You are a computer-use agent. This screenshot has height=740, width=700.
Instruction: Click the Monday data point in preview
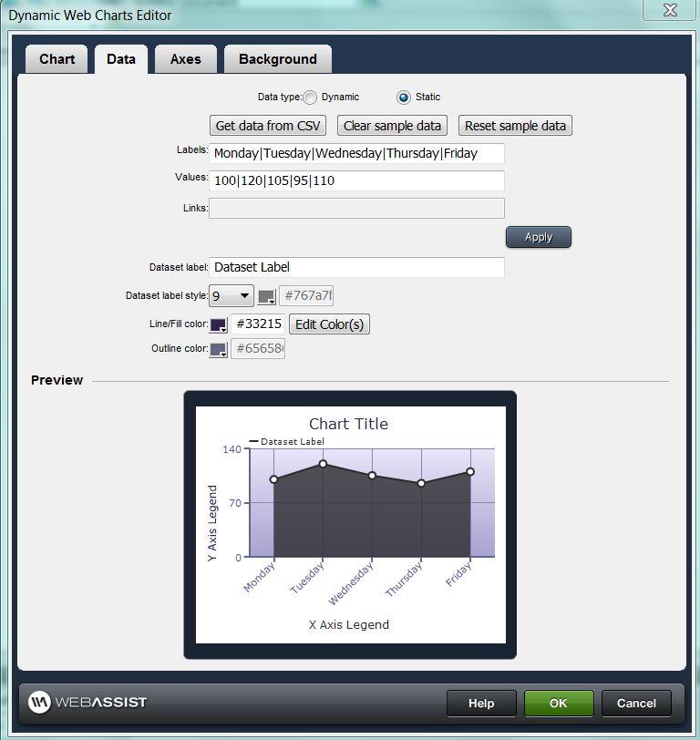(273, 479)
